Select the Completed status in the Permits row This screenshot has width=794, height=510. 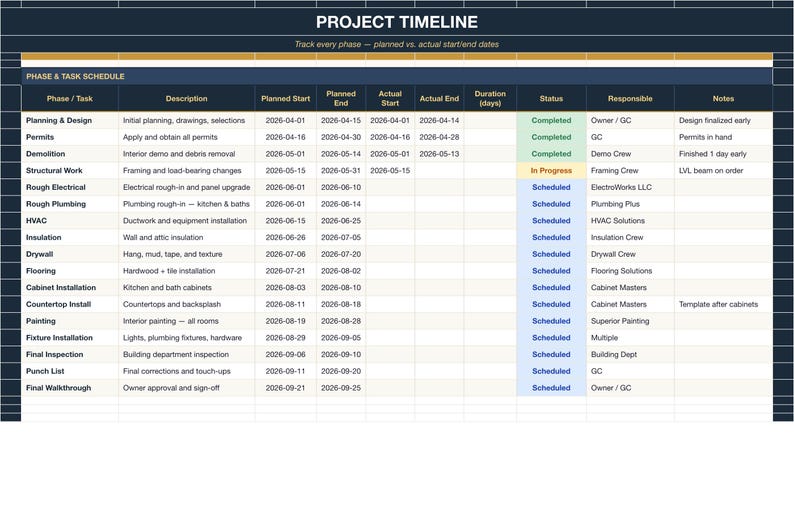click(x=551, y=137)
